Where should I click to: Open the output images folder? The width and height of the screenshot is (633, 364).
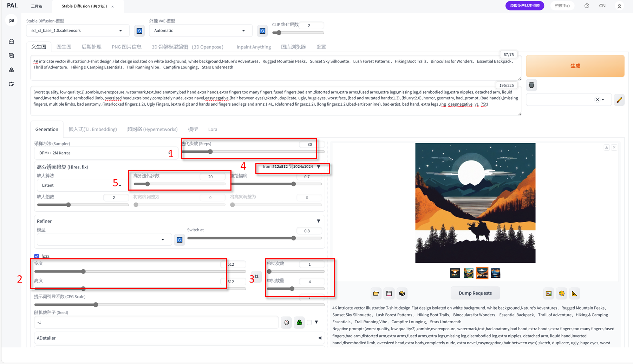(376, 293)
